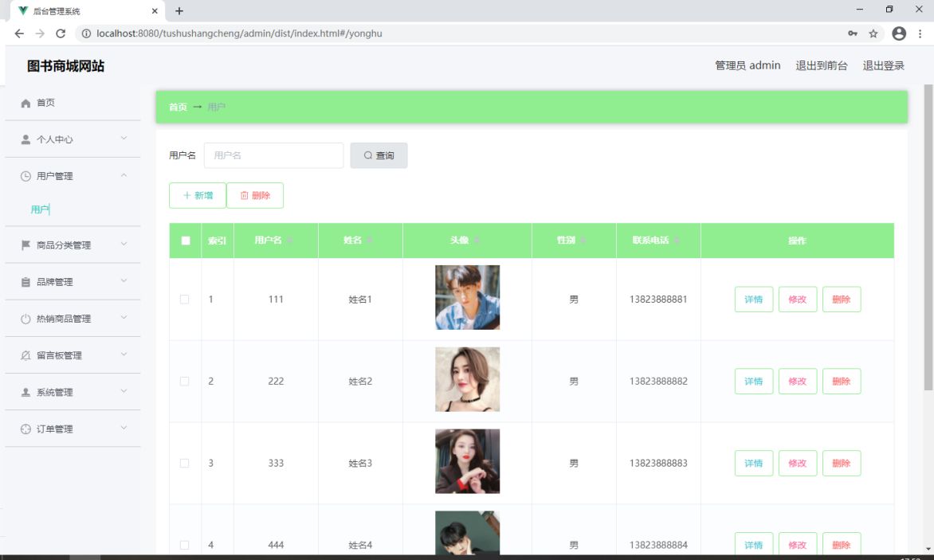
Task: Close the 后台管理系统 browser tab
Action: [x=155, y=10]
